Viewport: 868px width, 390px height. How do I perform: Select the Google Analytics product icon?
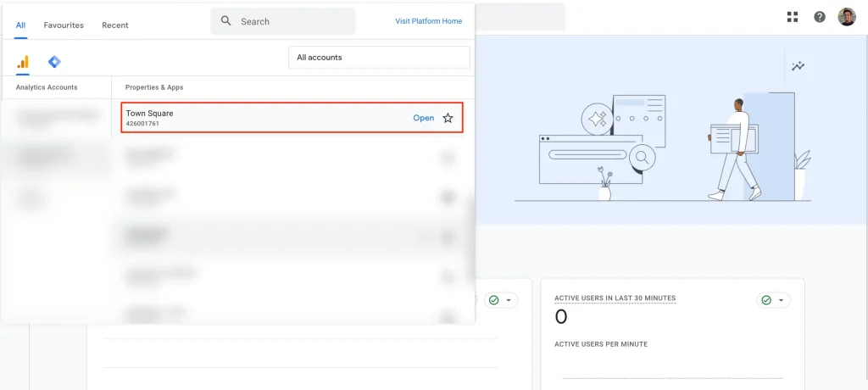23,62
